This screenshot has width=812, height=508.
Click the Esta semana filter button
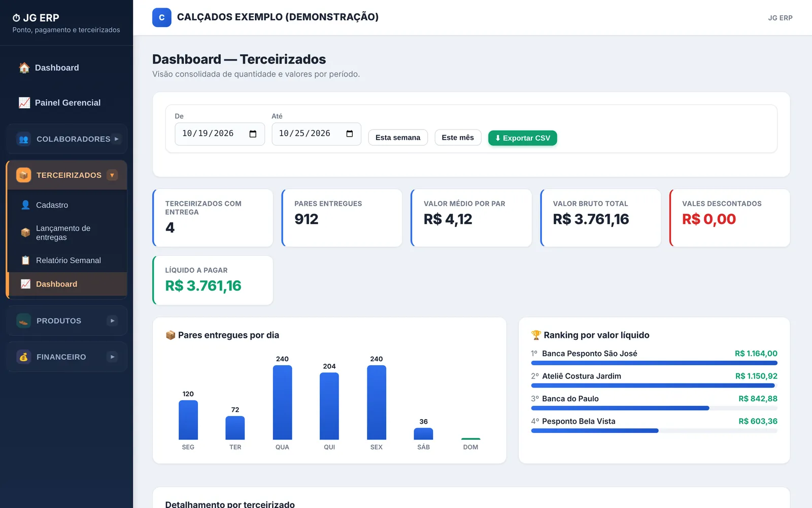tap(398, 138)
